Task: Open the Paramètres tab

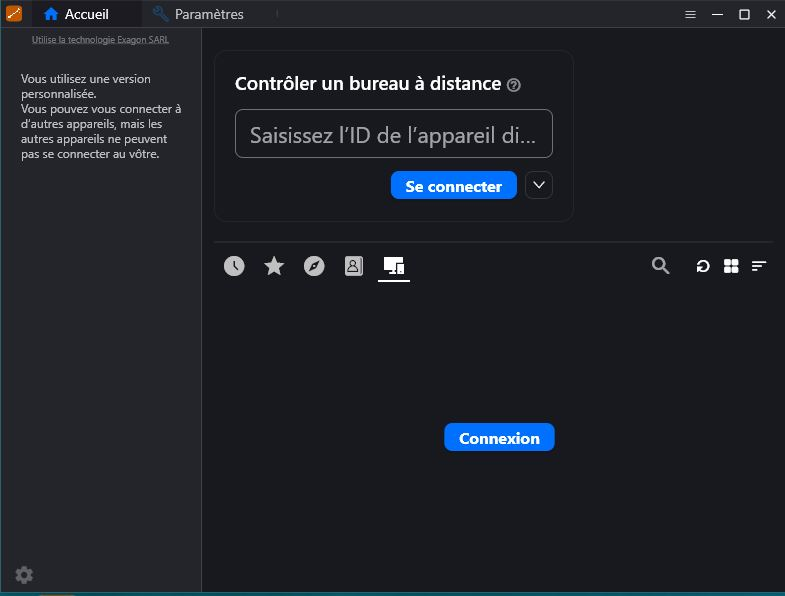Action: click(x=198, y=14)
